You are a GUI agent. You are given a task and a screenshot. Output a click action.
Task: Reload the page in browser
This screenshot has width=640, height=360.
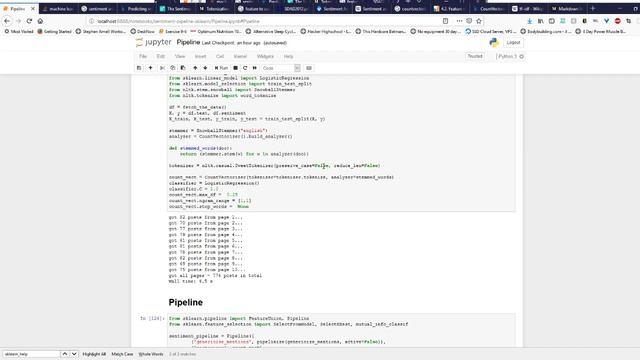pyautogui.click(x=29, y=21)
